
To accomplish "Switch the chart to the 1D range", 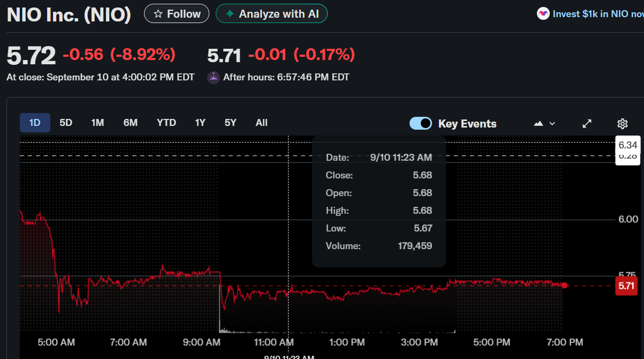I will point(35,123).
